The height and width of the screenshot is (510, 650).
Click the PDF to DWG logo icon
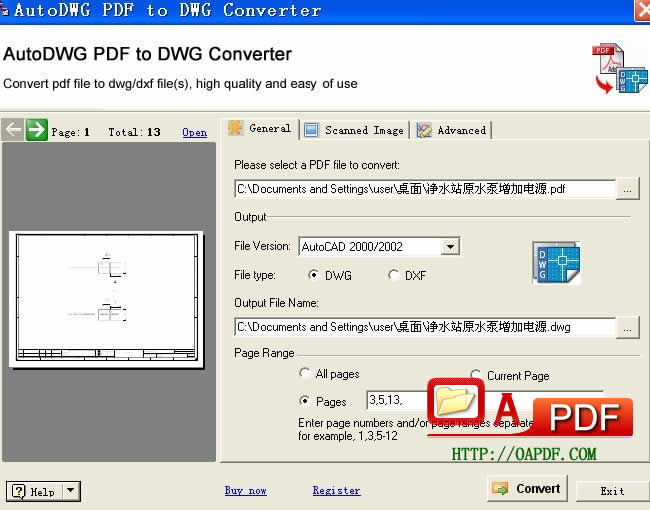(x=620, y=68)
